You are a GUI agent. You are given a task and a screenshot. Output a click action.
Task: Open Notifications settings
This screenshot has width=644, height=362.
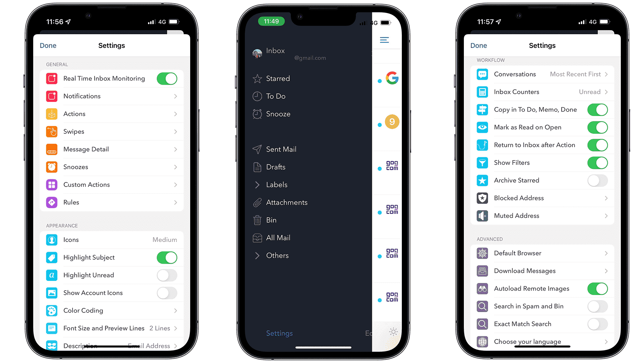tap(111, 96)
